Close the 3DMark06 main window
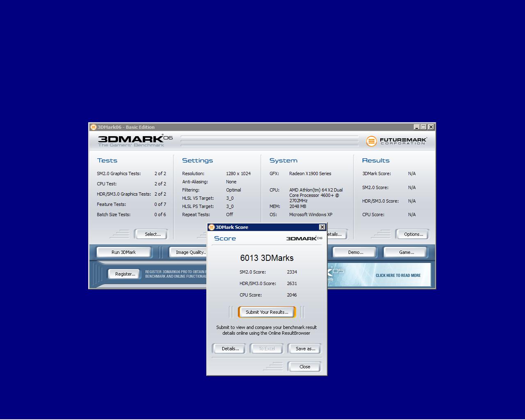The height and width of the screenshot is (420, 525). click(431, 127)
